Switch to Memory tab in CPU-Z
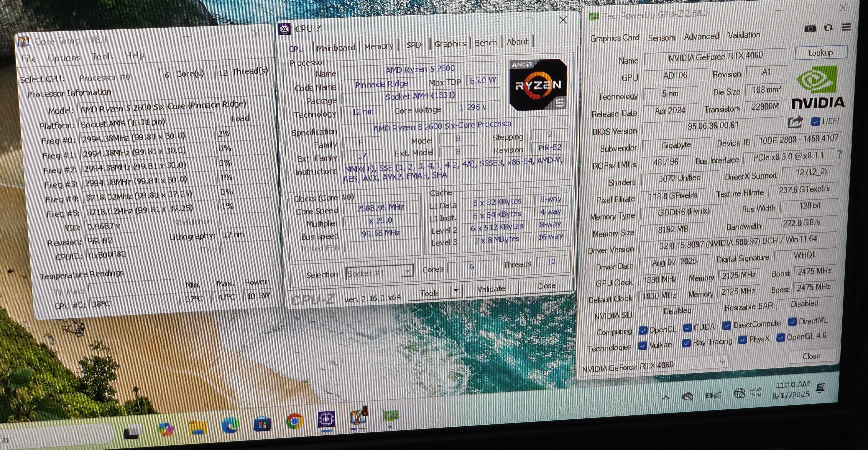 click(x=378, y=46)
